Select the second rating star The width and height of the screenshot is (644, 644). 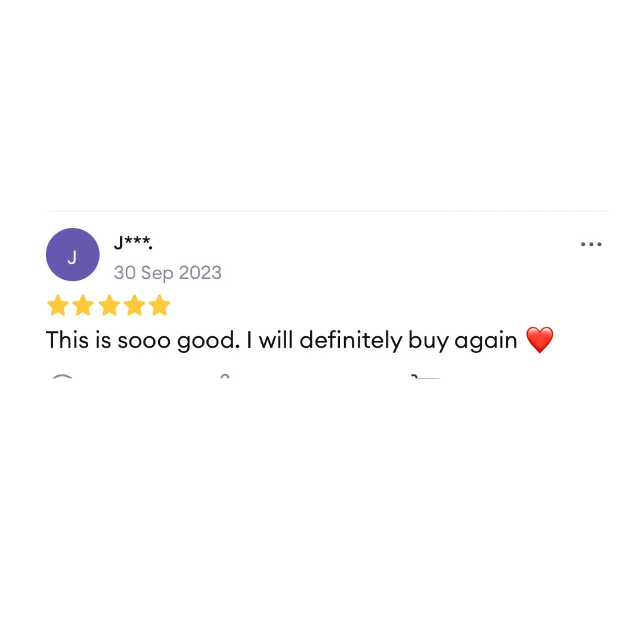pos(83,305)
